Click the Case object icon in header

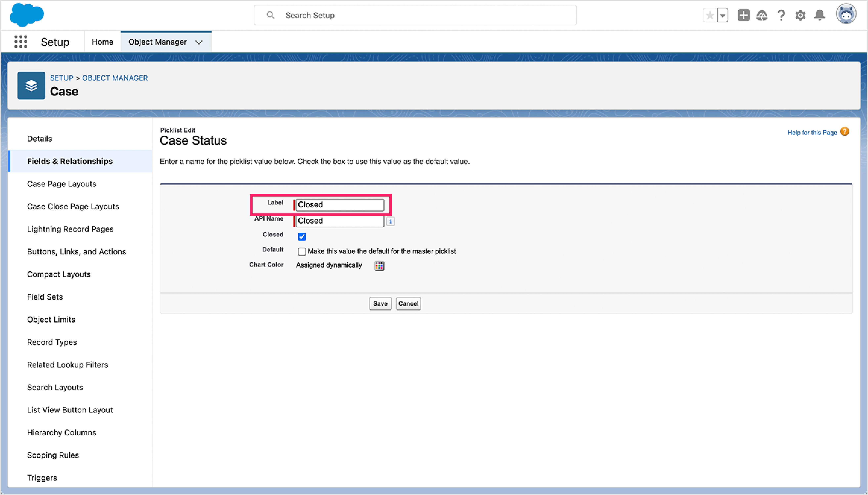click(x=31, y=85)
